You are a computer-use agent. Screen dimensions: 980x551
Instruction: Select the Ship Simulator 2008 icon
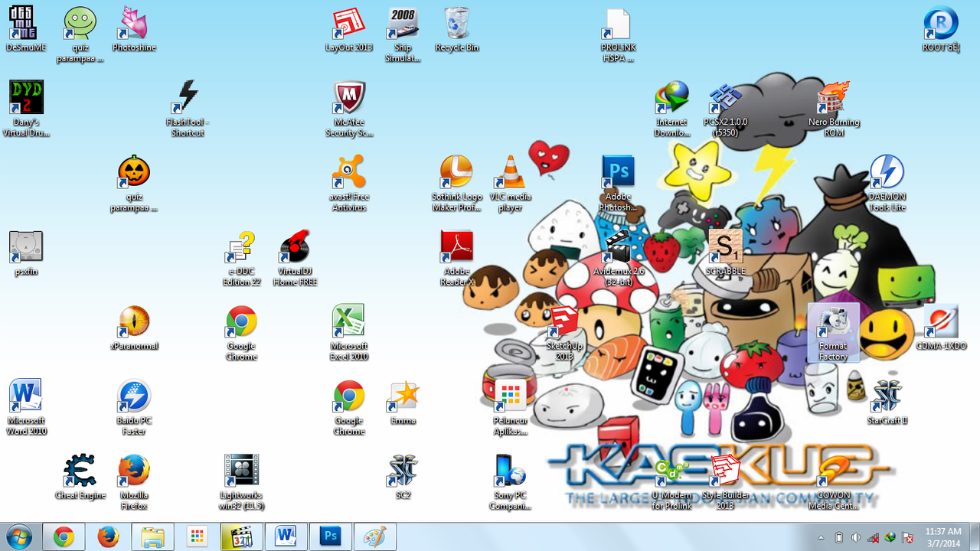pyautogui.click(x=403, y=34)
